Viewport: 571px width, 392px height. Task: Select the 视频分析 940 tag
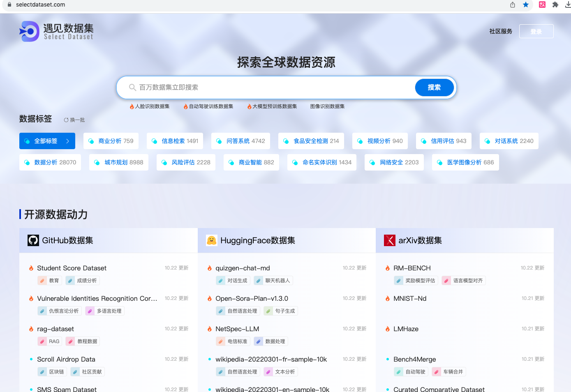pyautogui.click(x=380, y=141)
